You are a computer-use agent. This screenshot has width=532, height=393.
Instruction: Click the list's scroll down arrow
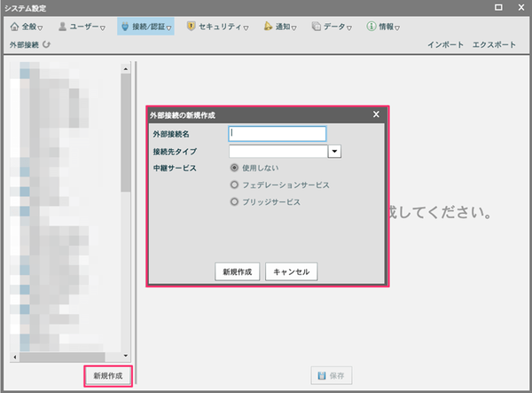pyautogui.click(x=126, y=356)
